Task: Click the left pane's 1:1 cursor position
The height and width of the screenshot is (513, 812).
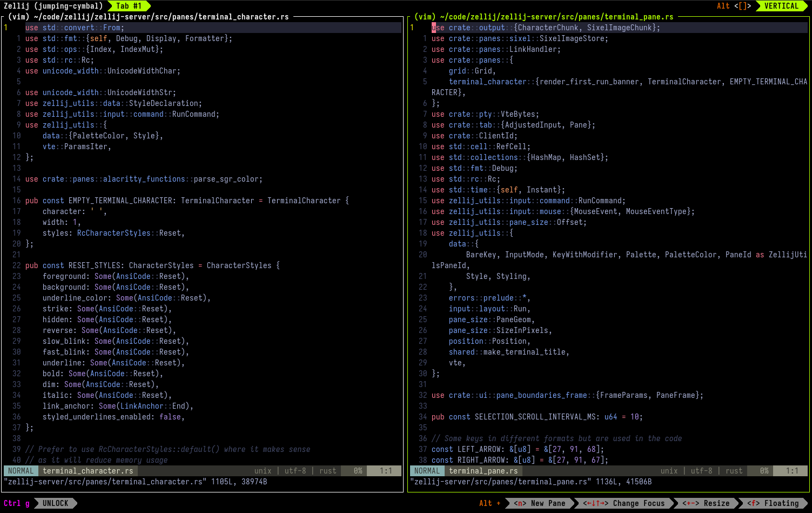Action: click(386, 471)
